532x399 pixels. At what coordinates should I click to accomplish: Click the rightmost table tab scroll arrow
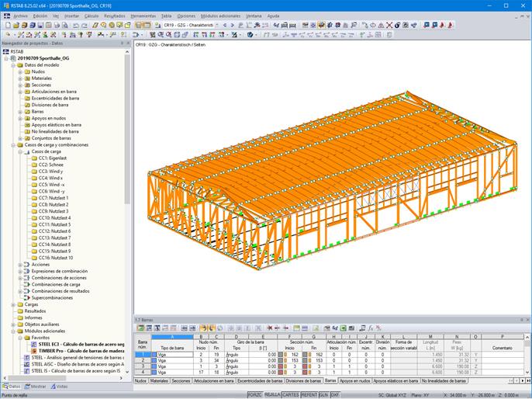pyautogui.click(x=528, y=381)
